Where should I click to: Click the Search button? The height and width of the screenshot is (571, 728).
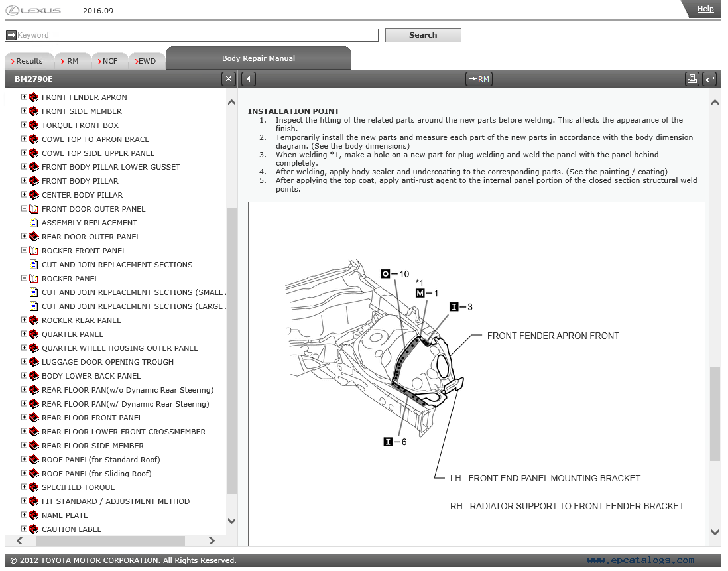tap(423, 35)
